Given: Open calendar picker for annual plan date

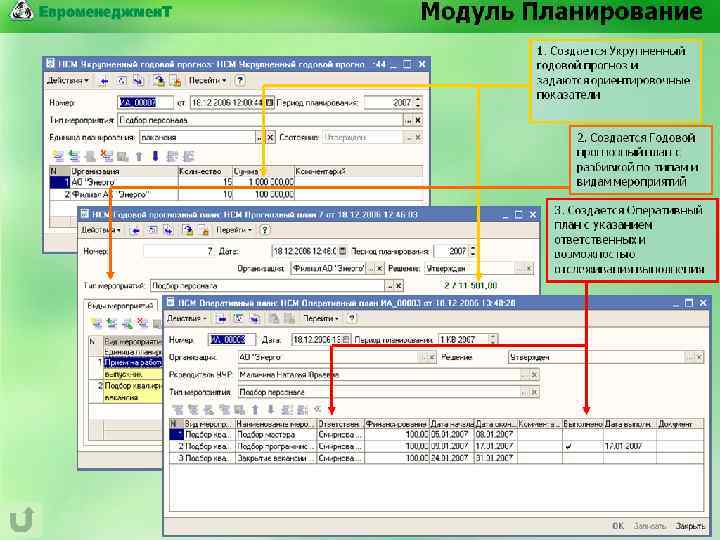Looking at the screenshot, I should (343, 251).
